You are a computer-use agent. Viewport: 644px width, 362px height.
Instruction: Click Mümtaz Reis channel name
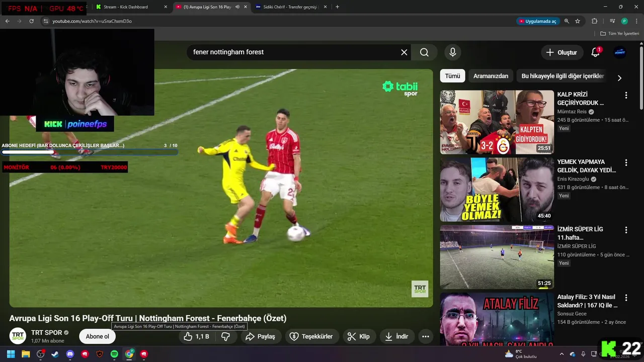click(x=572, y=112)
